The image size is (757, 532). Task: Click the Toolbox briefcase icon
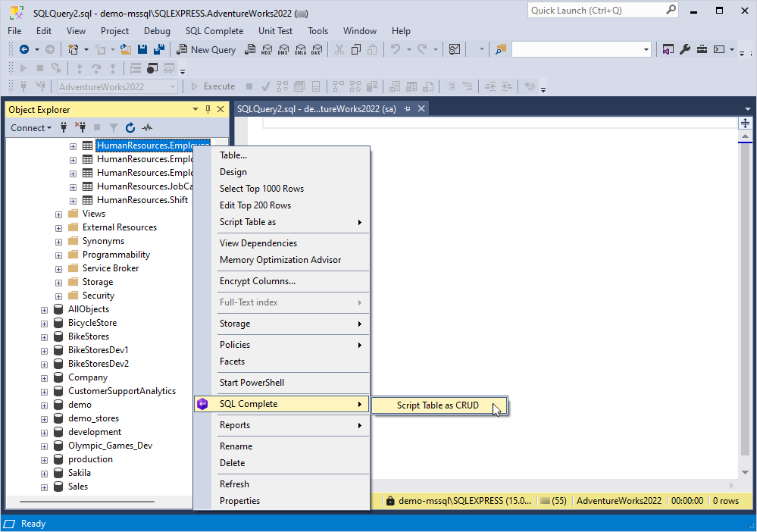(x=702, y=49)
